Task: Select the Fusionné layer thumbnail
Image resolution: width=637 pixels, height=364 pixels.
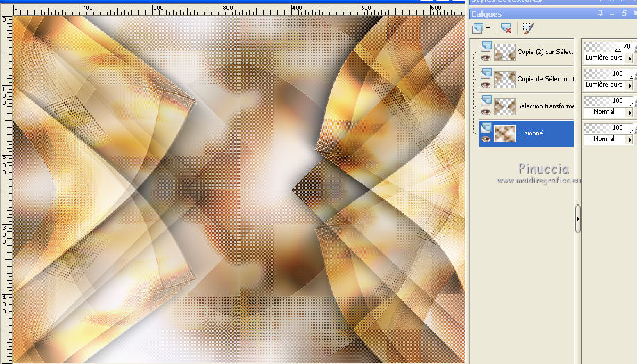Action: click(x=505, y=133)
